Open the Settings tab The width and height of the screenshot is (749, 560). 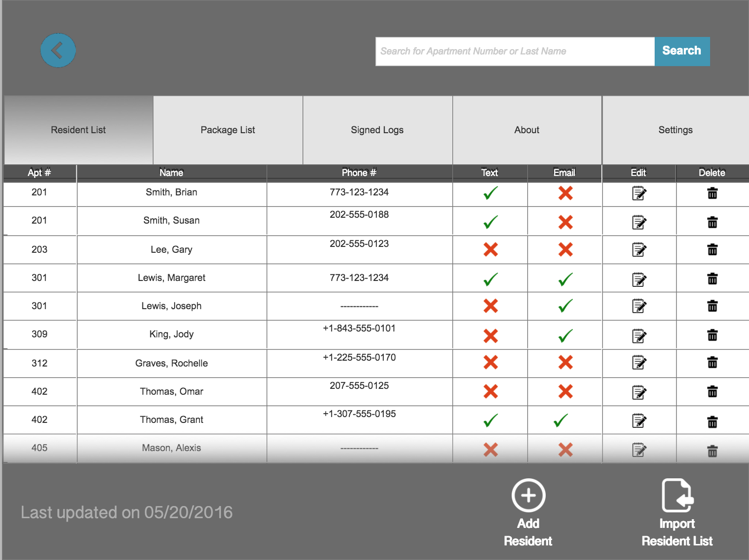676,130
